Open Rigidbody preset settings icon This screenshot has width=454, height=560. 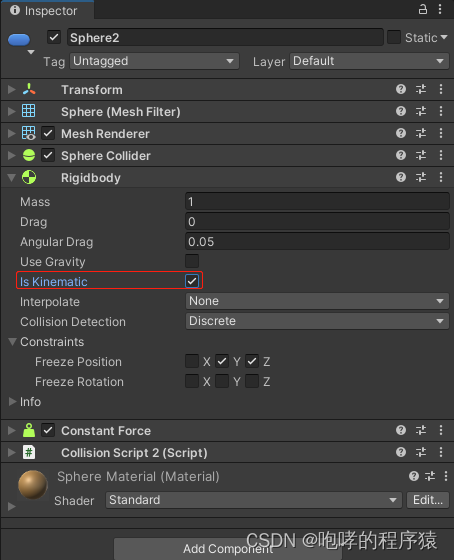[421, 177]
